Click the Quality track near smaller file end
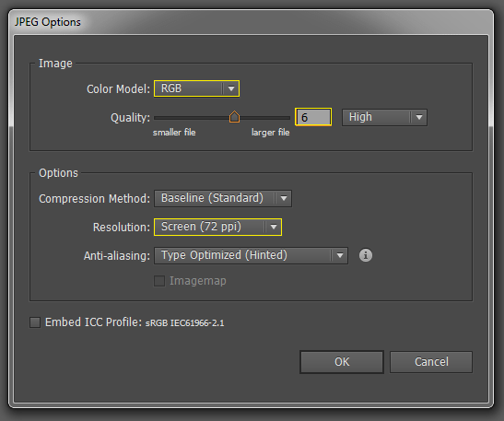The image size is (504, 421). coord(167,118)
